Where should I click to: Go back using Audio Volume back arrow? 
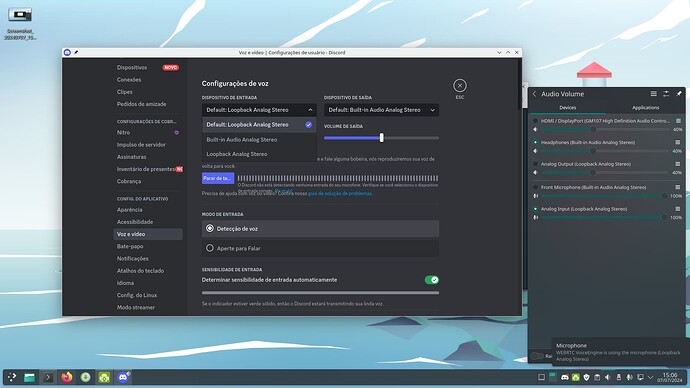coord(535,94)
